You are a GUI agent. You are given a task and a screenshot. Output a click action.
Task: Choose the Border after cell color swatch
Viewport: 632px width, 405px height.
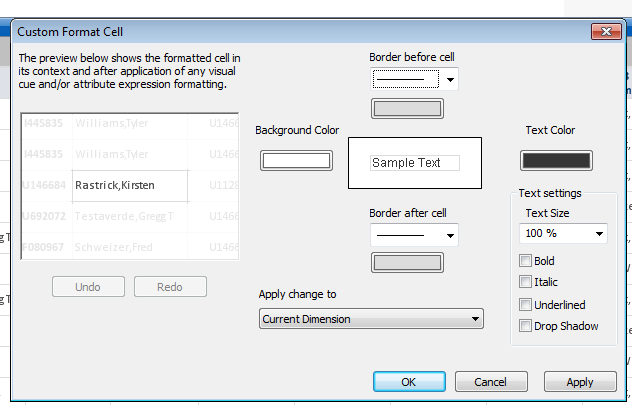click(x=410, y=262)
